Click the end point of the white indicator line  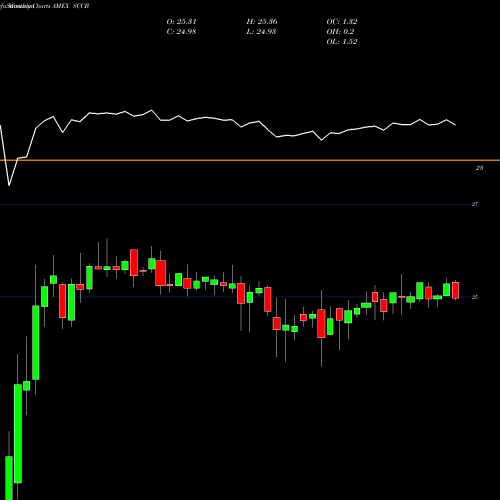point(455,125)
